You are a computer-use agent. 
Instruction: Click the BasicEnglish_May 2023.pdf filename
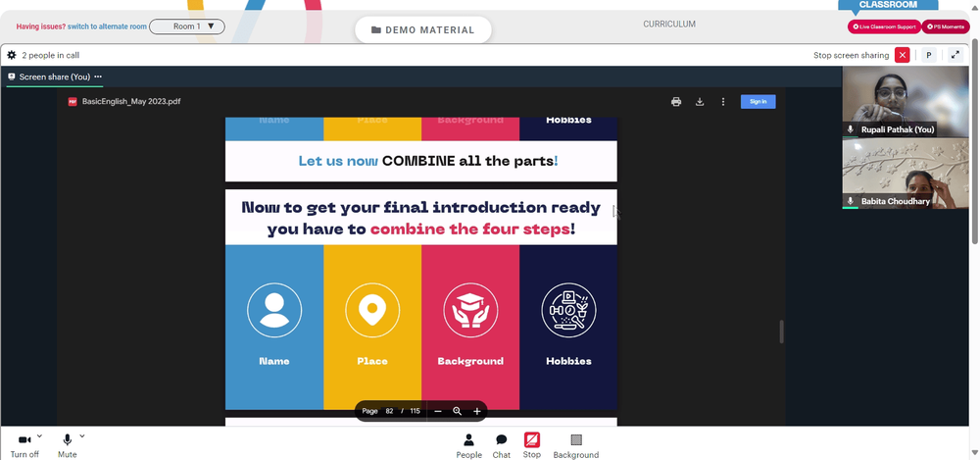(x=131, y=101)
